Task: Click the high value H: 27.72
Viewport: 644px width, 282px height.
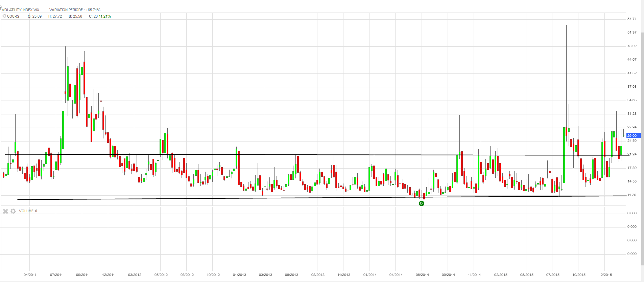Action: tap(55, 16)
